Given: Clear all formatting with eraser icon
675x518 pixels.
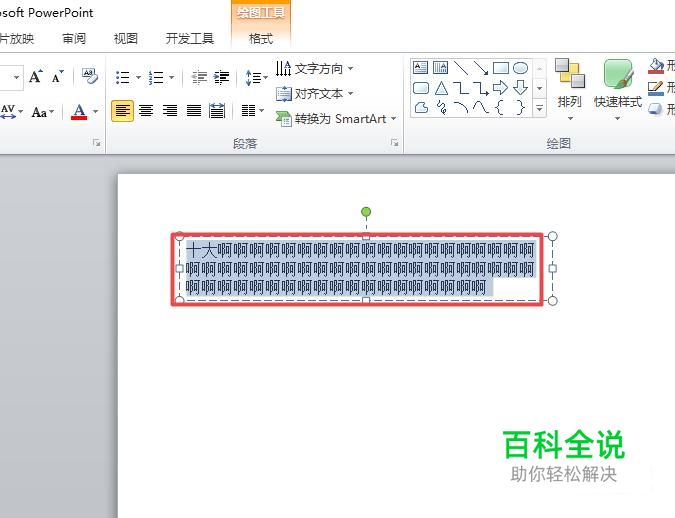Looking at the screenshot, I should tap(90, 76).
